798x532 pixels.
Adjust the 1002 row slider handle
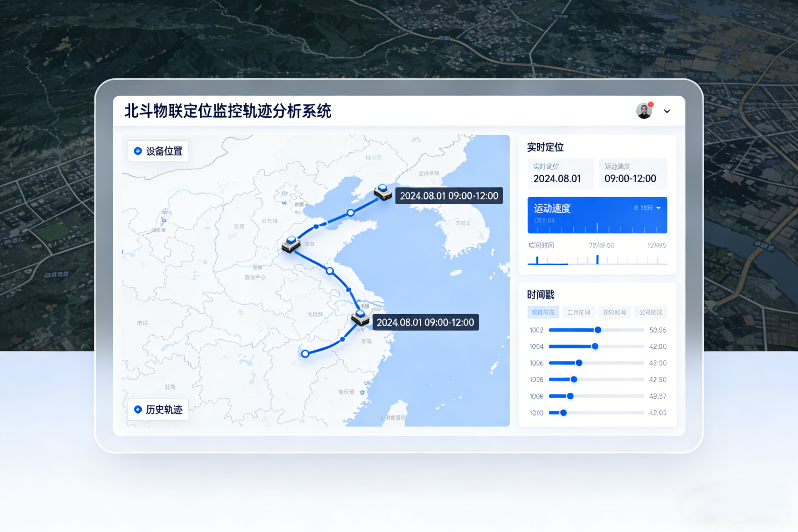[598, 330]
